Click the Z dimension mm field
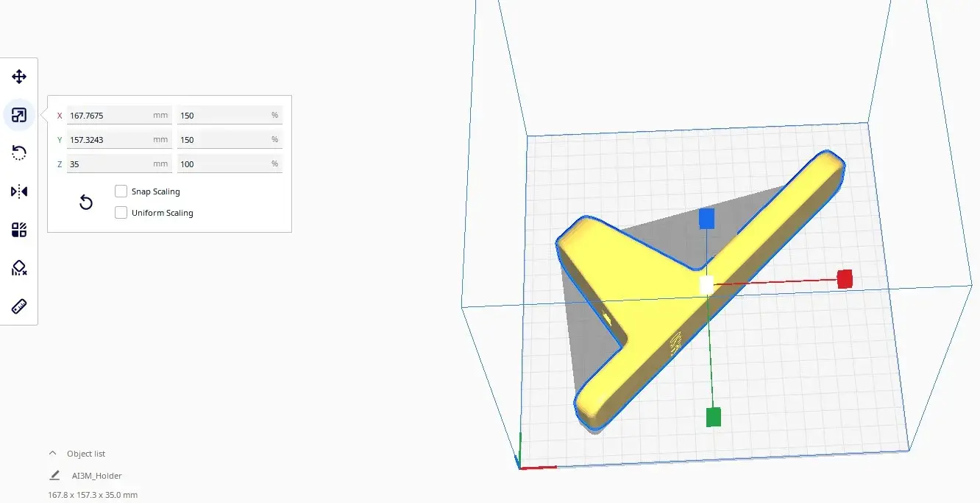 point(110,164)
